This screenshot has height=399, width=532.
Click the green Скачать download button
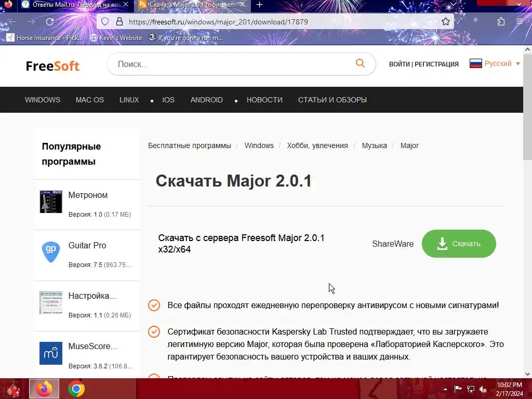(x=459, y=244)
